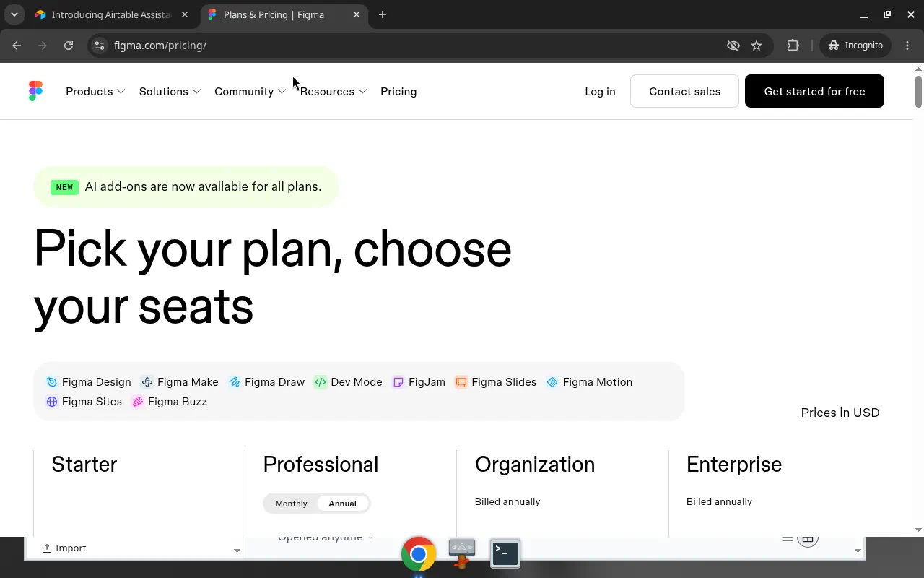Reload the Figma pricing page
The image size is (924, 578).
[x=69, y=46]
